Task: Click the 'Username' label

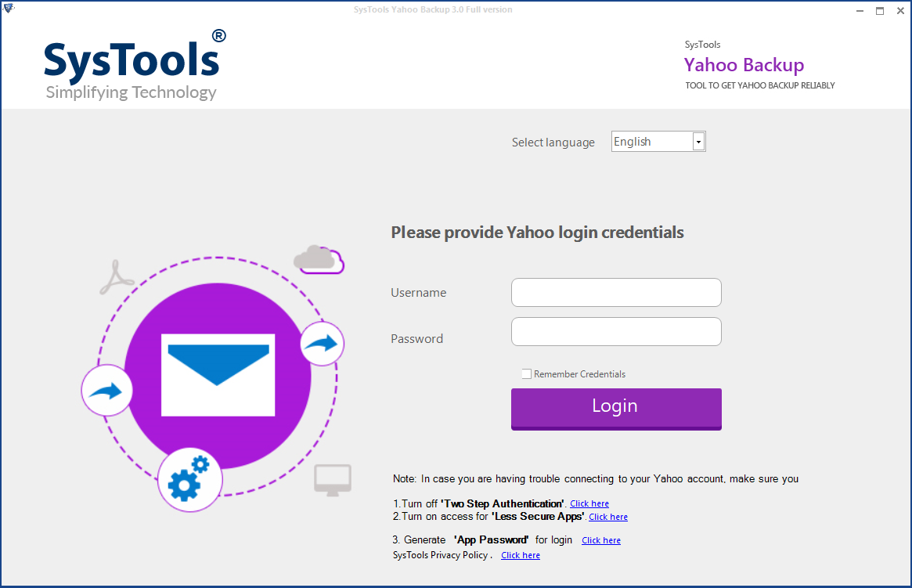Action: click(x=418, y=293)
